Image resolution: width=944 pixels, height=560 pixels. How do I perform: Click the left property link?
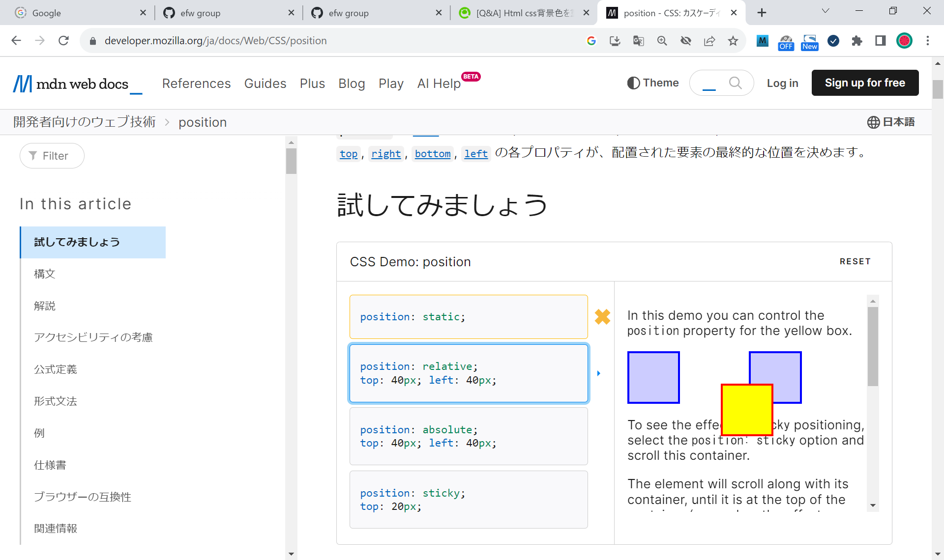click(476, 154)
